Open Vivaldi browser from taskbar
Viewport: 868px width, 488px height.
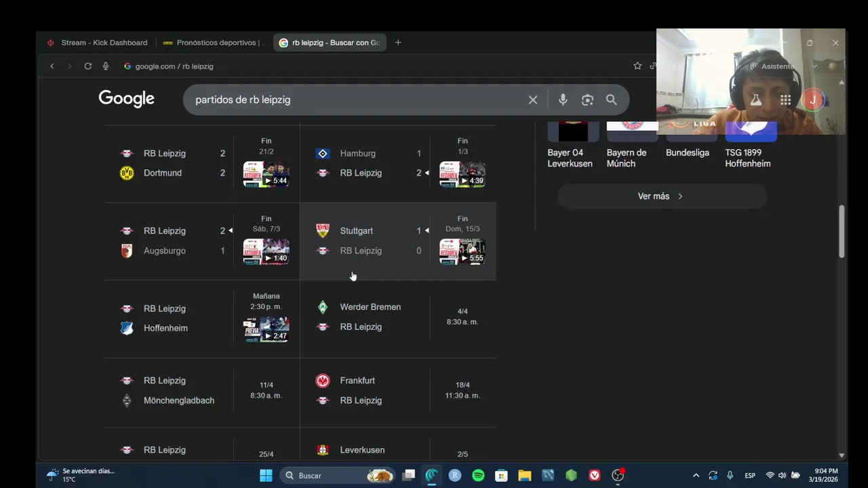coord(595,475)
